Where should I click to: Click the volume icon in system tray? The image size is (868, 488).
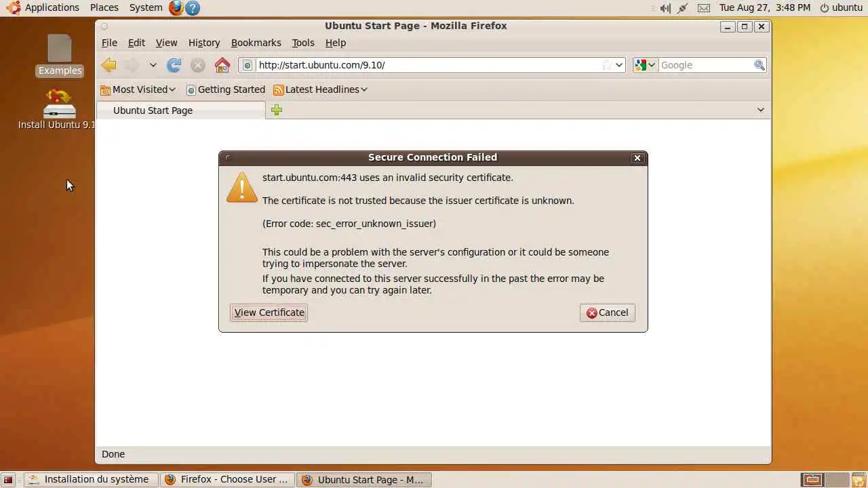point(665,7)
